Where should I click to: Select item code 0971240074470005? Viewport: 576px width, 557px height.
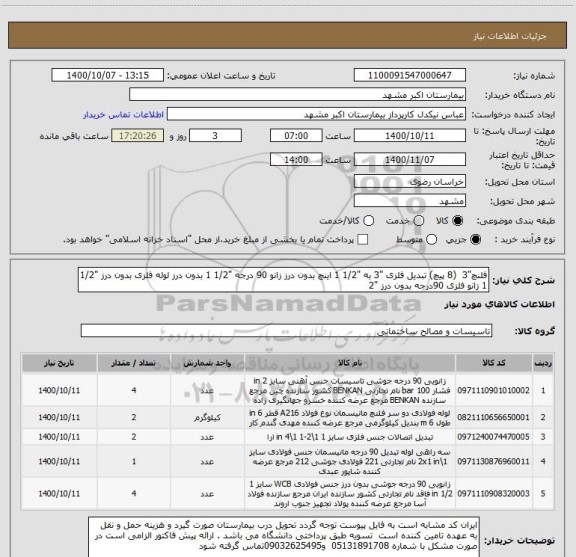(494, 437)
